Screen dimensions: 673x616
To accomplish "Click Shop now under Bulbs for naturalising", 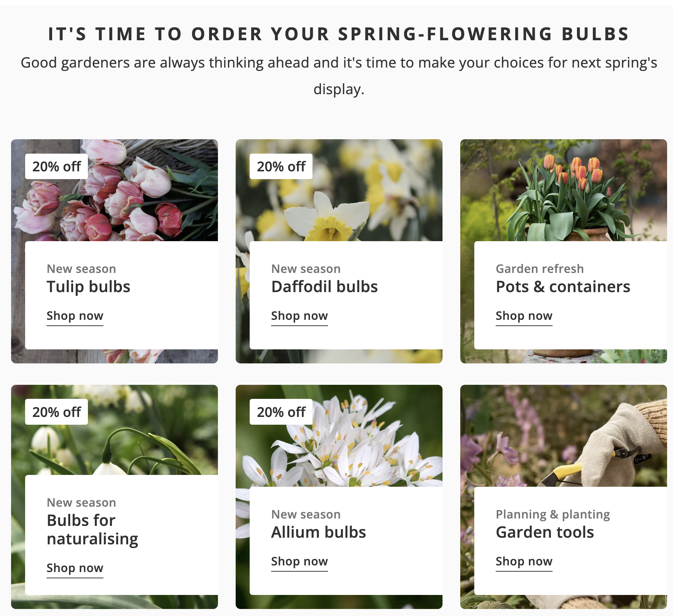I will tap(75, 568).
